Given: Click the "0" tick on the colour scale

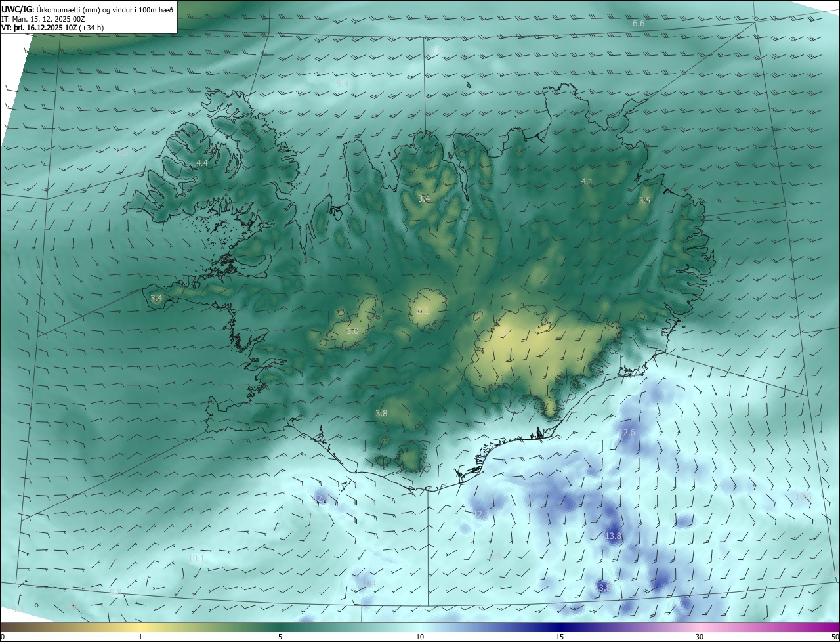Looking at the screenshot, I should pyautogui.click(x=2, y=637).
